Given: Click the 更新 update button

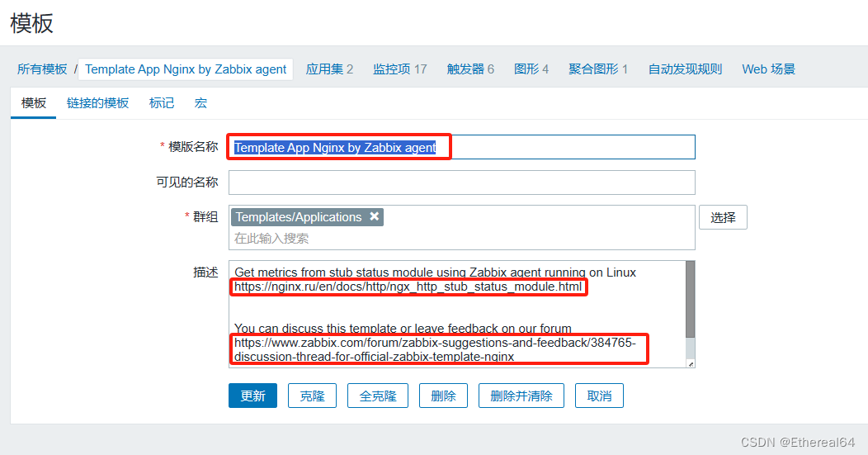Looking at the screenshot, I should [x=253, y=396].
